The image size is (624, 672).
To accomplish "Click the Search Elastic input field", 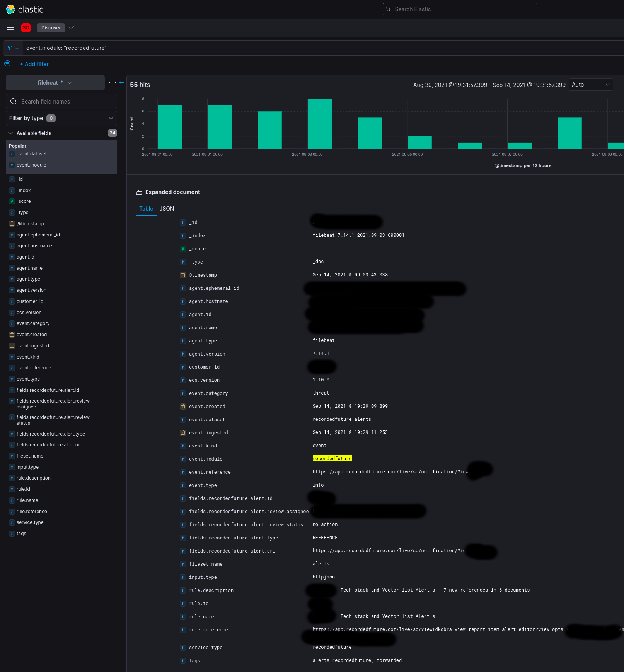I will (460, 9).
